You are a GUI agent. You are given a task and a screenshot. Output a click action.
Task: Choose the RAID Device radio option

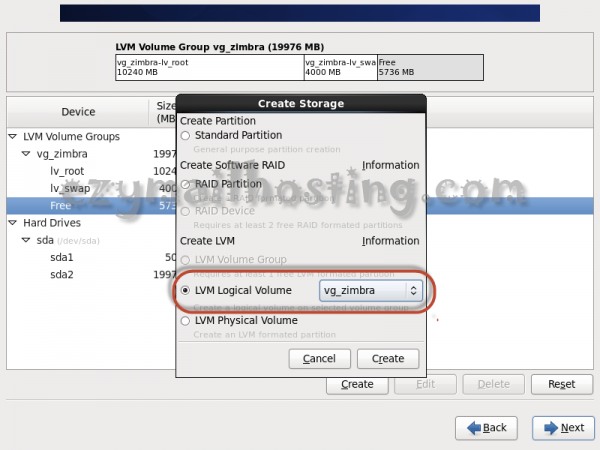click(186, 211)
